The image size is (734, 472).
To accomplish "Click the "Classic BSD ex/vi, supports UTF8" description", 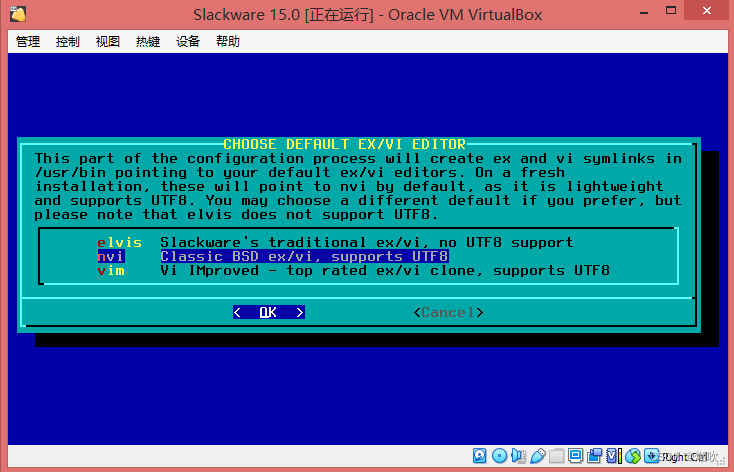I will coord(304,257).
